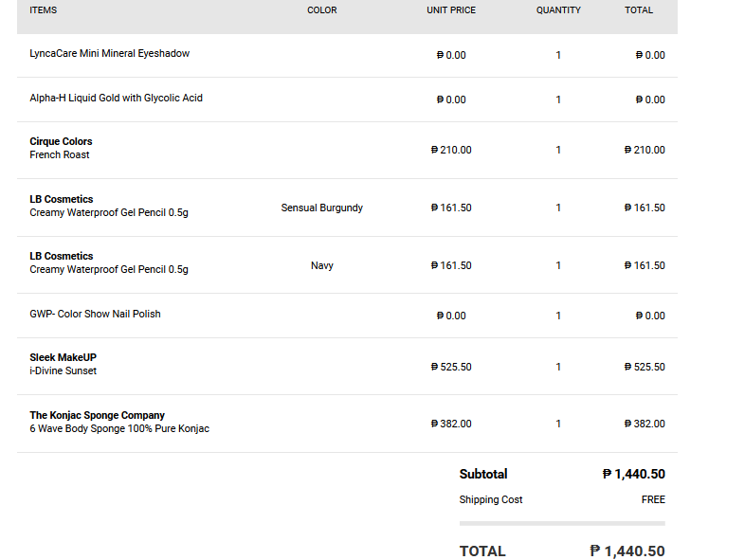Click Konjac sponge unit price ₱382.00
Screen dimensions: 745x560
click(x=451, y=424)
